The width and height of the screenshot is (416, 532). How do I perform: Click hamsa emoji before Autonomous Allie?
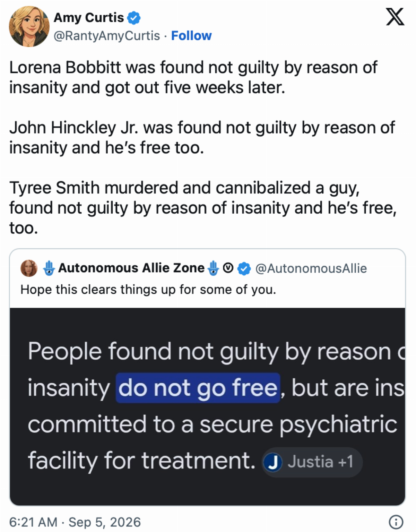(x=49, y=268)
